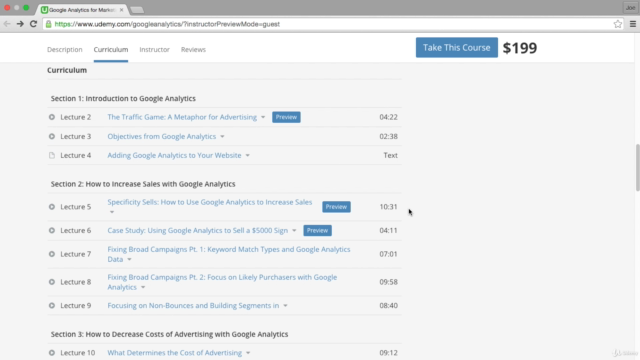640x360 pixels.
Task: Go to the Reviews tab
Action: pos(193,49)
